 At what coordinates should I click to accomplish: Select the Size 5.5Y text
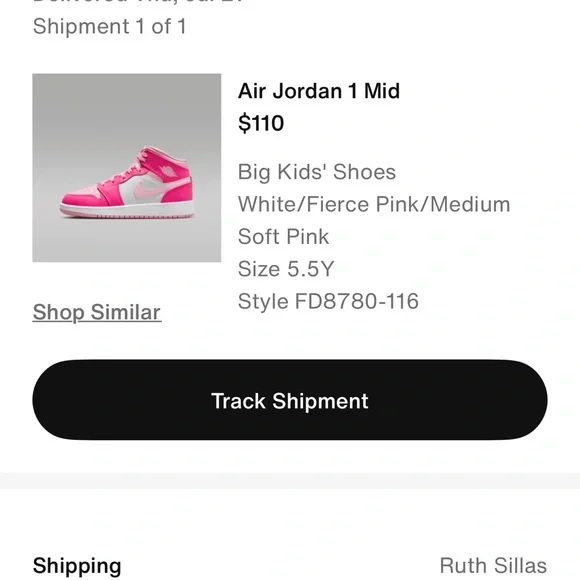tap(286, 269)
